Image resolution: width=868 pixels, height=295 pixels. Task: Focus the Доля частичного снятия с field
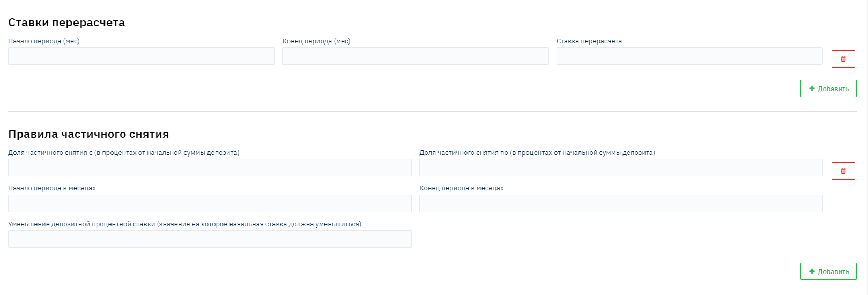tap(210, 168)
